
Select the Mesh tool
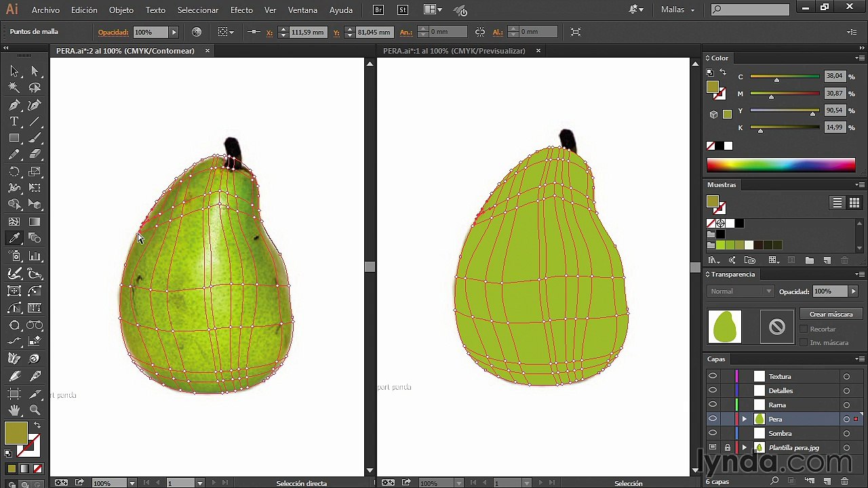14,222
